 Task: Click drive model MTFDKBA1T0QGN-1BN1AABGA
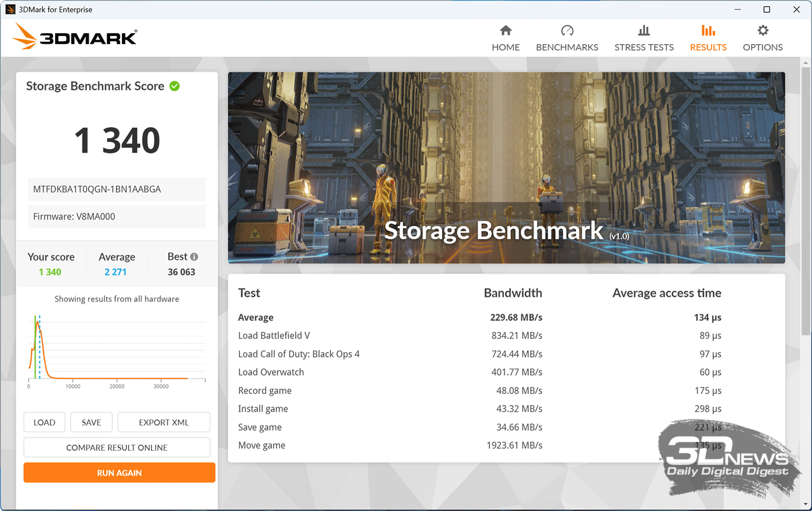[117, 189]
